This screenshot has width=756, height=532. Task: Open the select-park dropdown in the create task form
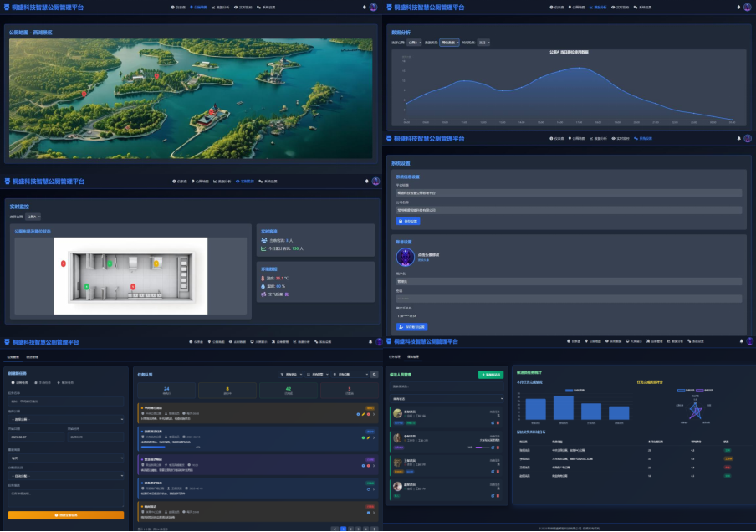[x=66, y=420]
